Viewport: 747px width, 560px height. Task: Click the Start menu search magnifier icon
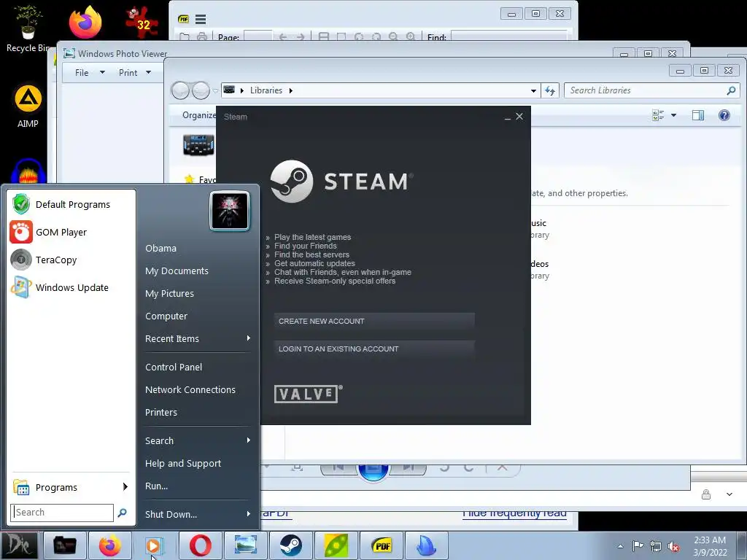(122, 513)
